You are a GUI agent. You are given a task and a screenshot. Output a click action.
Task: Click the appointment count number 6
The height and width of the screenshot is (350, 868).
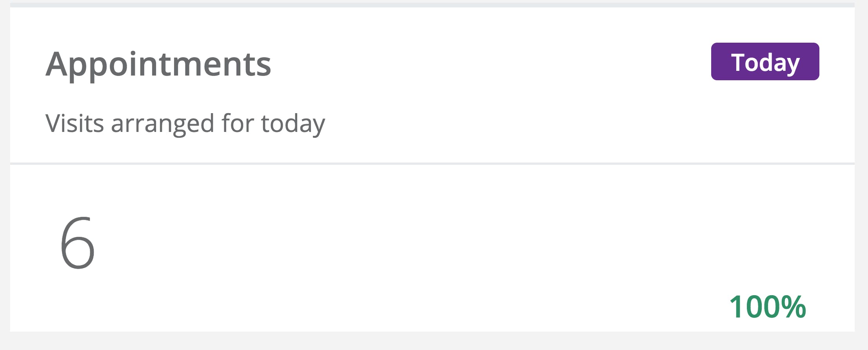78,243
